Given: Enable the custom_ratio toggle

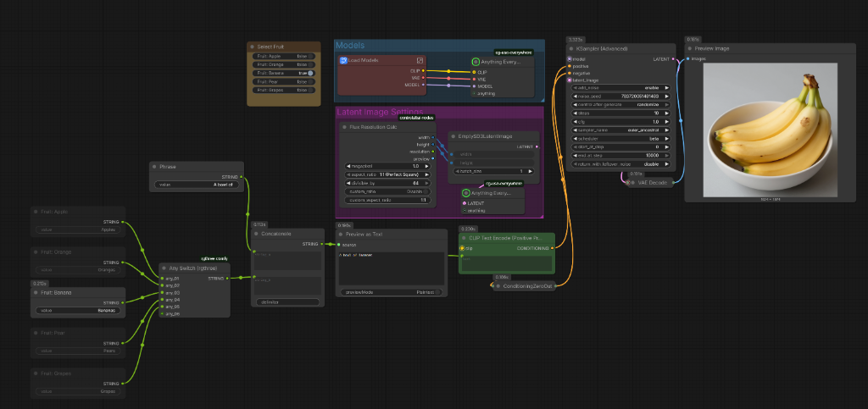Looking at the screenshot, I should point(427,191).
